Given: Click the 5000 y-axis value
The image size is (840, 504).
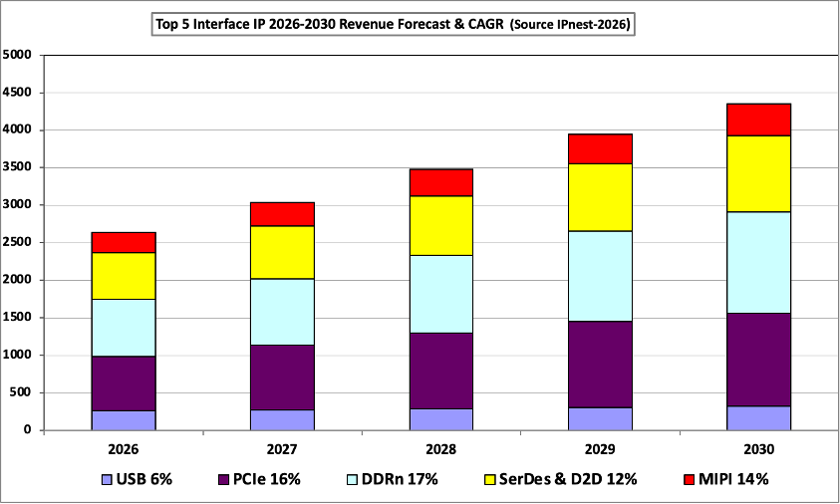Looking at the screenshot, I should click(17, 55).
